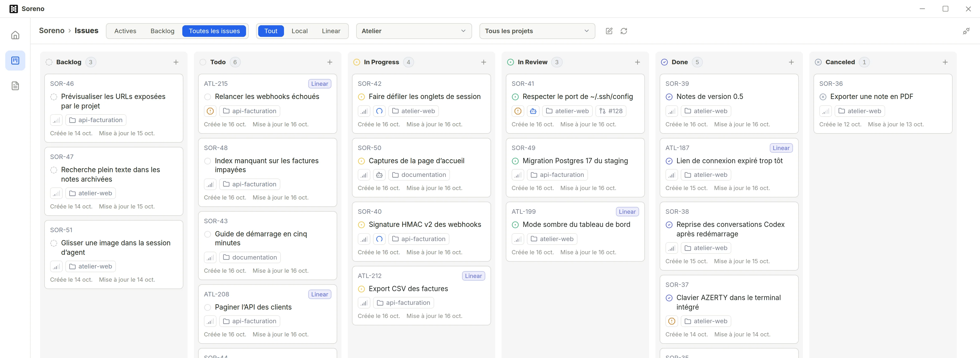The image size is (980, 358).
Task: Click the agent robot icon on SOR-41
Action: click(x=533, y=111)
